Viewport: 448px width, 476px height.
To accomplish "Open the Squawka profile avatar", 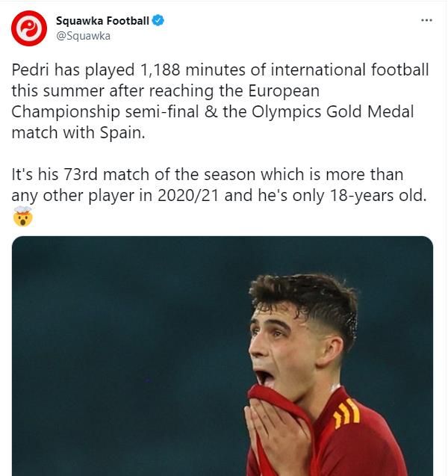I will [29, 28].
